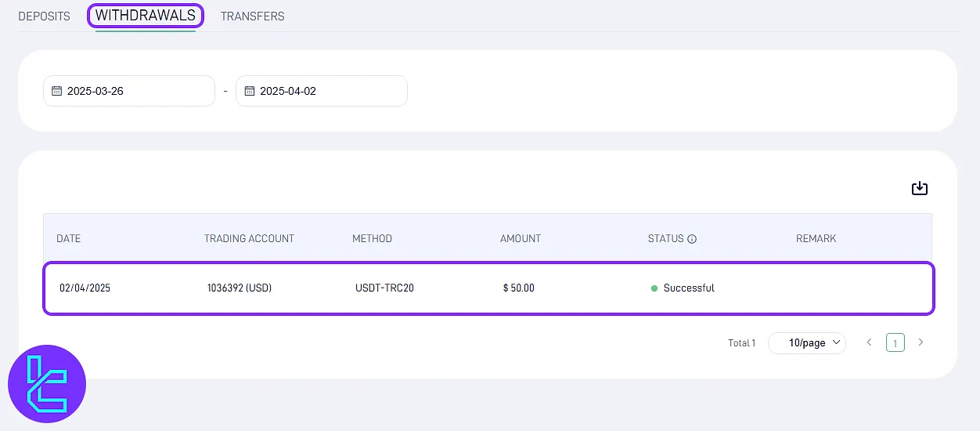Click the Status info icon
The height and width of the screenshot is (431, 980).
click(692, 239)
